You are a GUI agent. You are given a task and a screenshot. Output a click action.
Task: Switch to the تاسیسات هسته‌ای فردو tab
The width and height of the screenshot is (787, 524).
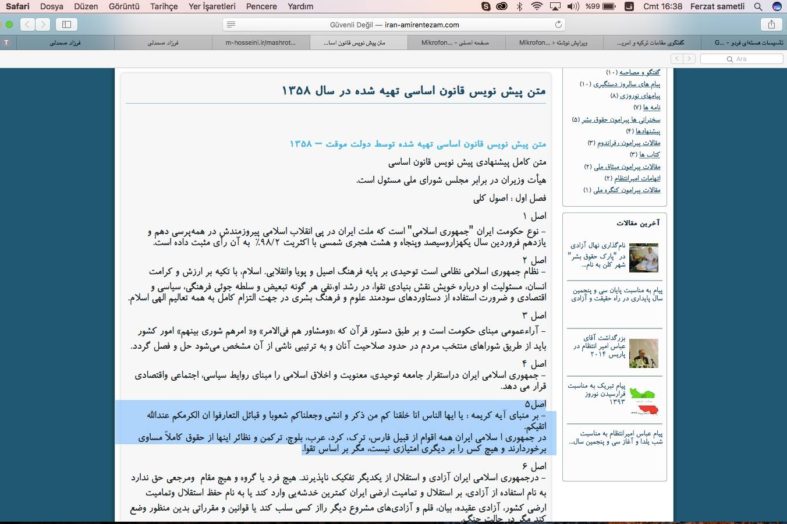click(744, 43)
